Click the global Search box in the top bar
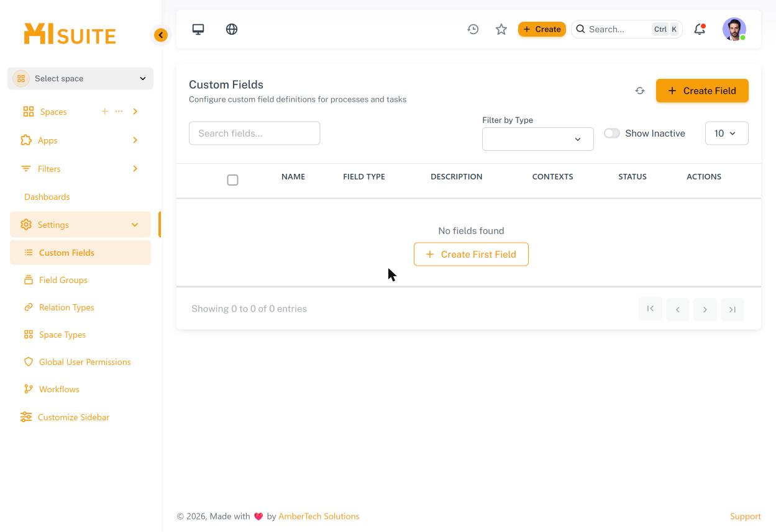 (627, 29)
